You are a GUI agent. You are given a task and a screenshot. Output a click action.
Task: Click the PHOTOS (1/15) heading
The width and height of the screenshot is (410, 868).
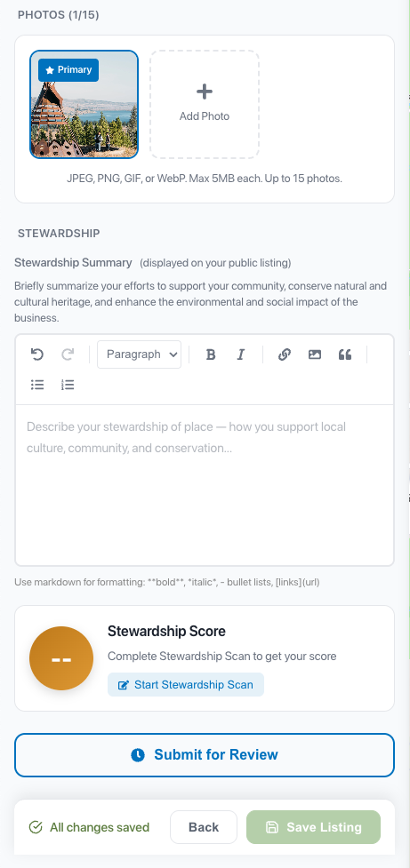59,15
